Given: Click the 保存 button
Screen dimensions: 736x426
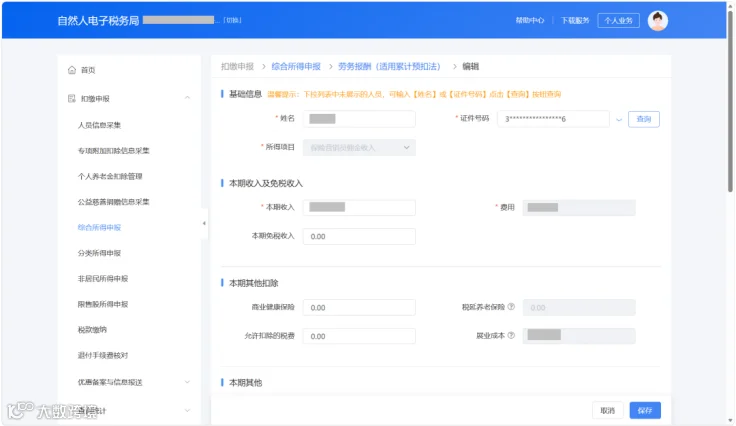Looking at the screenshot, I should point(645,411).
